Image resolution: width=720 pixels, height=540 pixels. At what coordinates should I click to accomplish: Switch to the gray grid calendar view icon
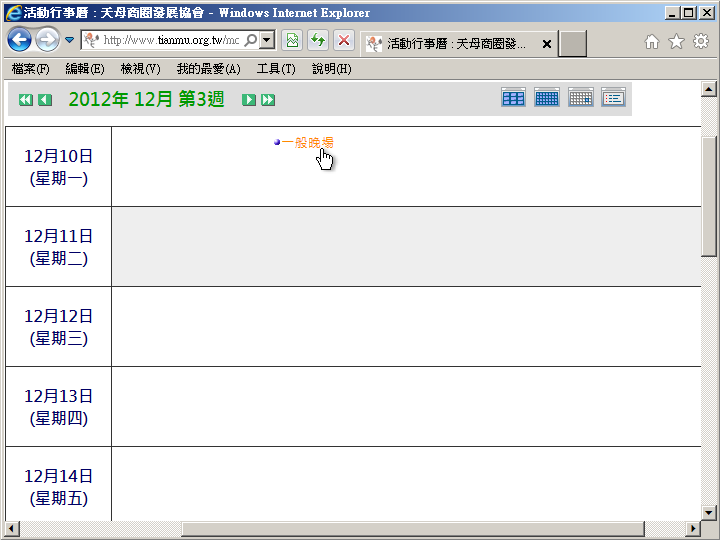pos(580,97)
